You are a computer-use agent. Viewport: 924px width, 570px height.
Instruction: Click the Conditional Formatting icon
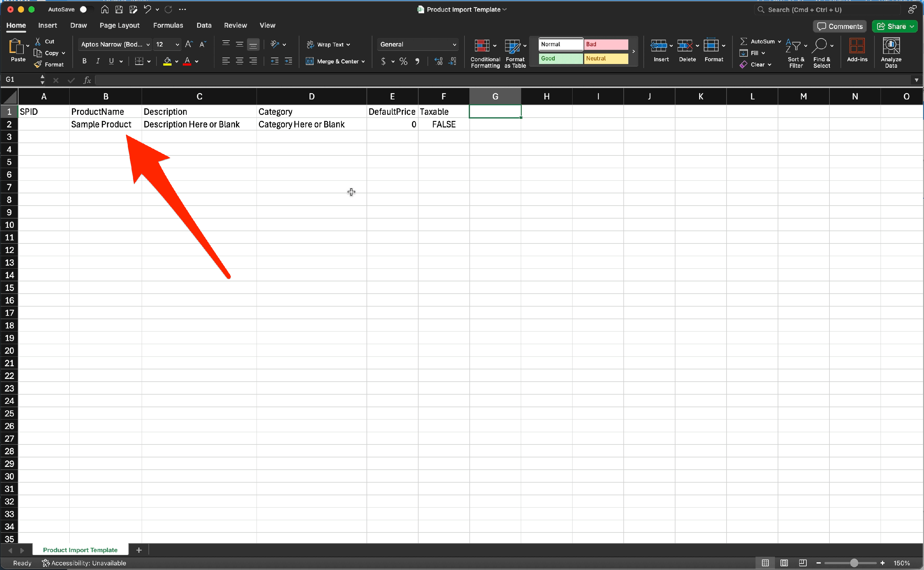pyautogui.click(x=482, y=46)
